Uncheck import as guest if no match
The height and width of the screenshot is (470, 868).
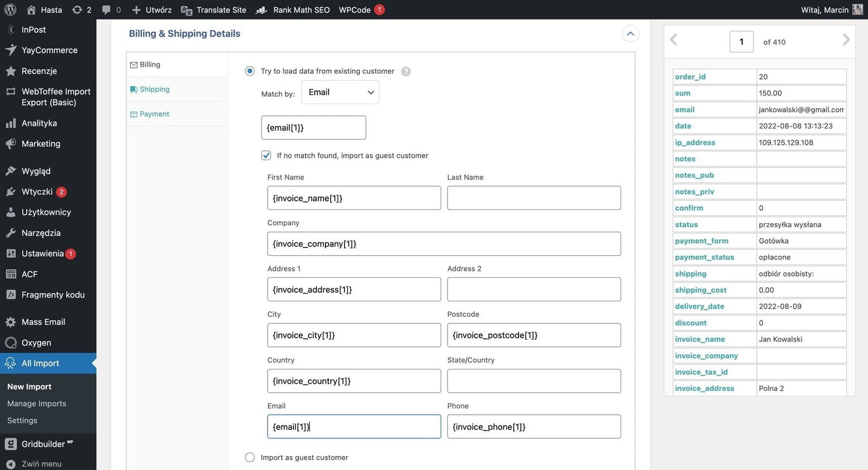[x=266, y=156]
